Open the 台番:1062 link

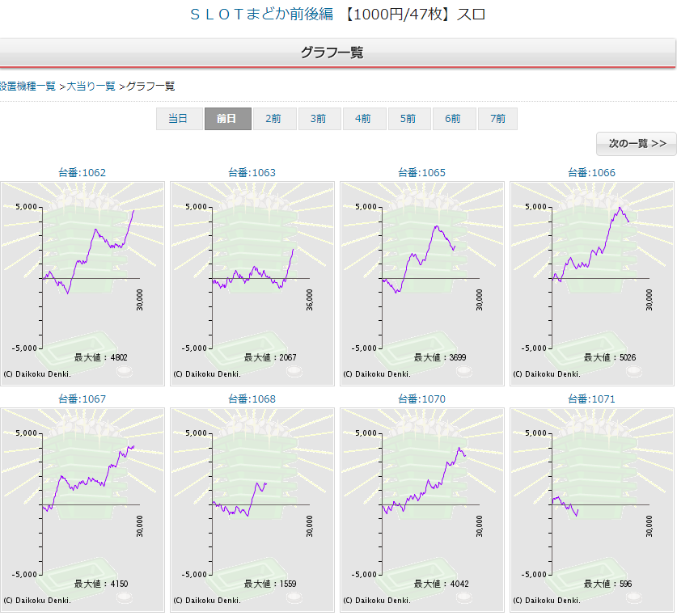[x=82, y=172]
